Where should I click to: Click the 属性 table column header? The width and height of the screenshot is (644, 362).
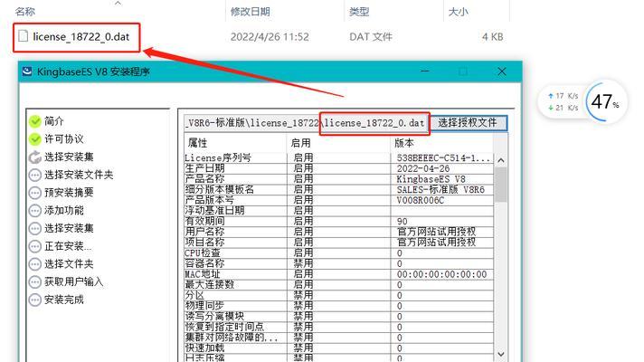click(x=197, y=143)
